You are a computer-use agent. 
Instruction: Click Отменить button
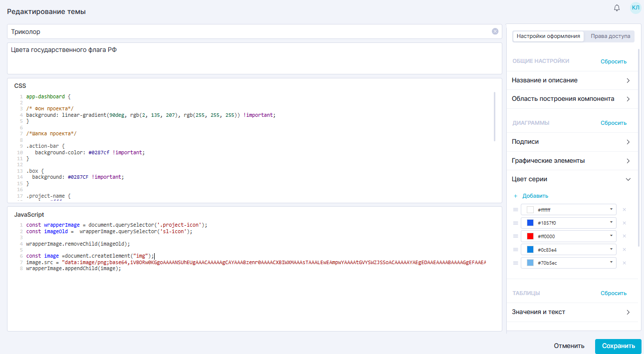[x=569, y=346]
